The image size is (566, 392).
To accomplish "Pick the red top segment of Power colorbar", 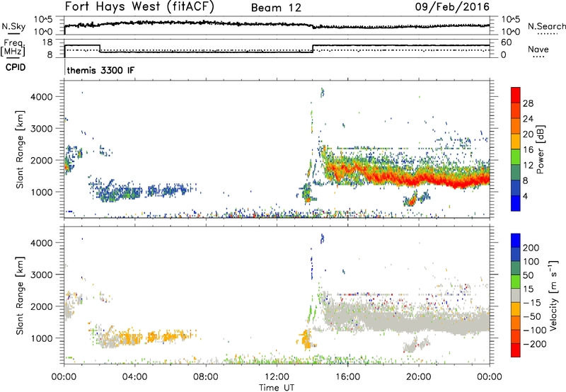I will coord(516,95).
